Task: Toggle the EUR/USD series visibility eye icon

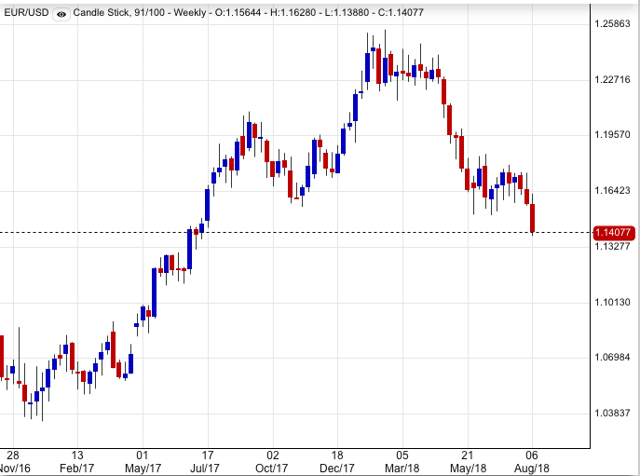Action: point(61,14)
